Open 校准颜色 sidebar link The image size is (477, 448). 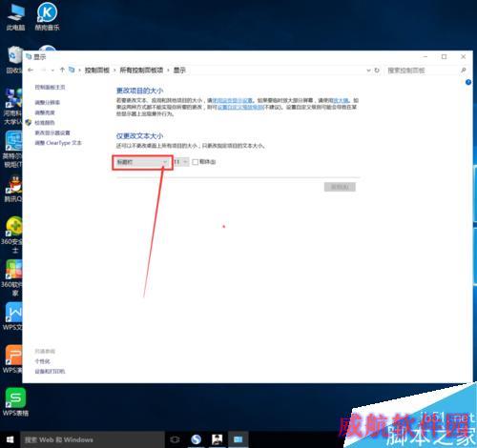coord(45,123)
